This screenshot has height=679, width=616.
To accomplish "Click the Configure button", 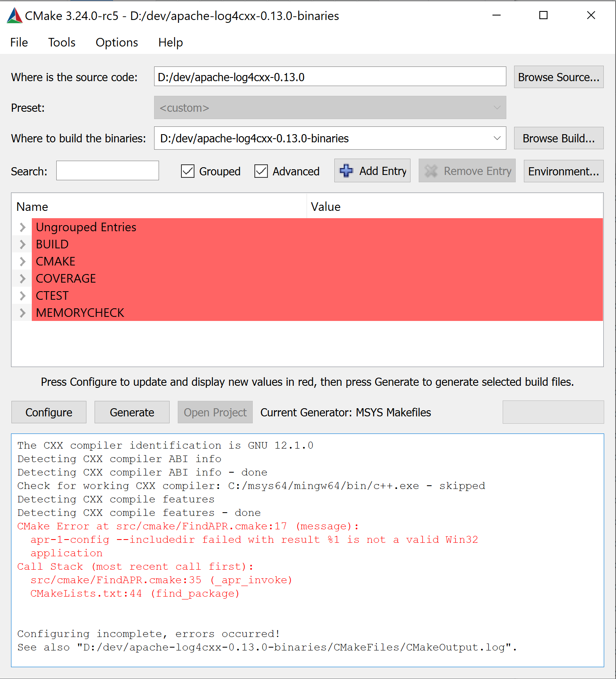I will click(x=49, y=412).
